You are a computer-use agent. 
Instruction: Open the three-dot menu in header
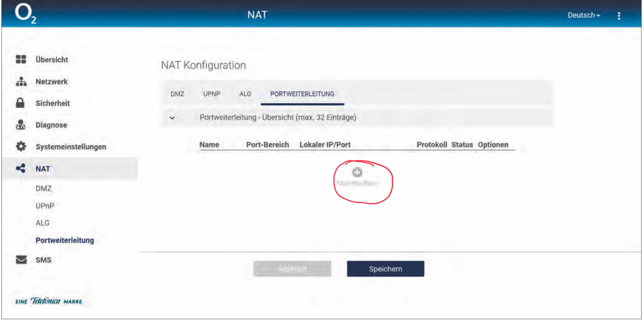619,16
